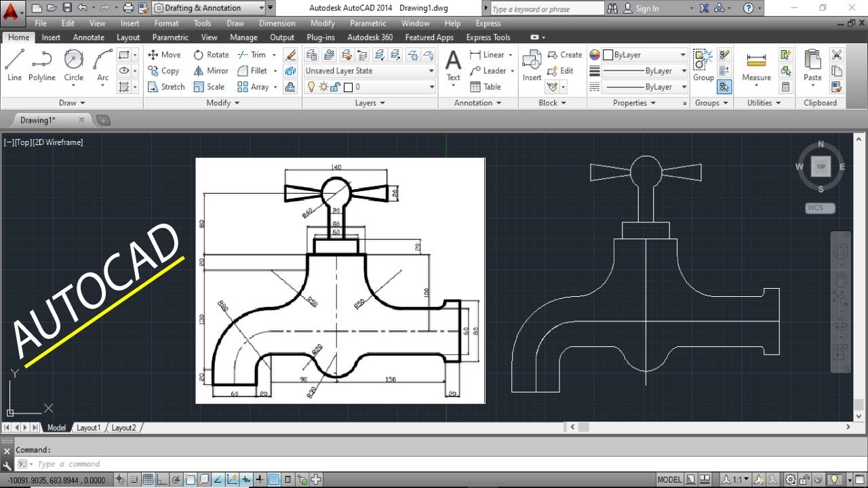868x488 pixels.
Task: Open Layer Properties manager icon
Action: (311, 55)
